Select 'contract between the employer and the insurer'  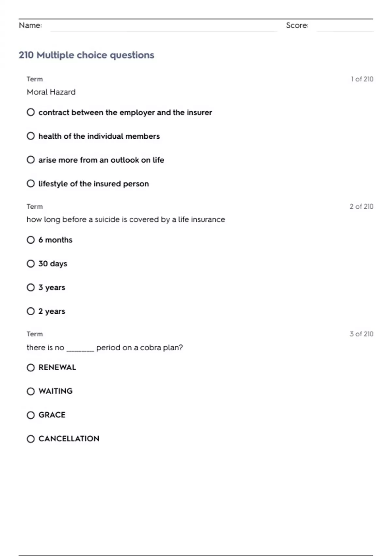click(31, 113)
